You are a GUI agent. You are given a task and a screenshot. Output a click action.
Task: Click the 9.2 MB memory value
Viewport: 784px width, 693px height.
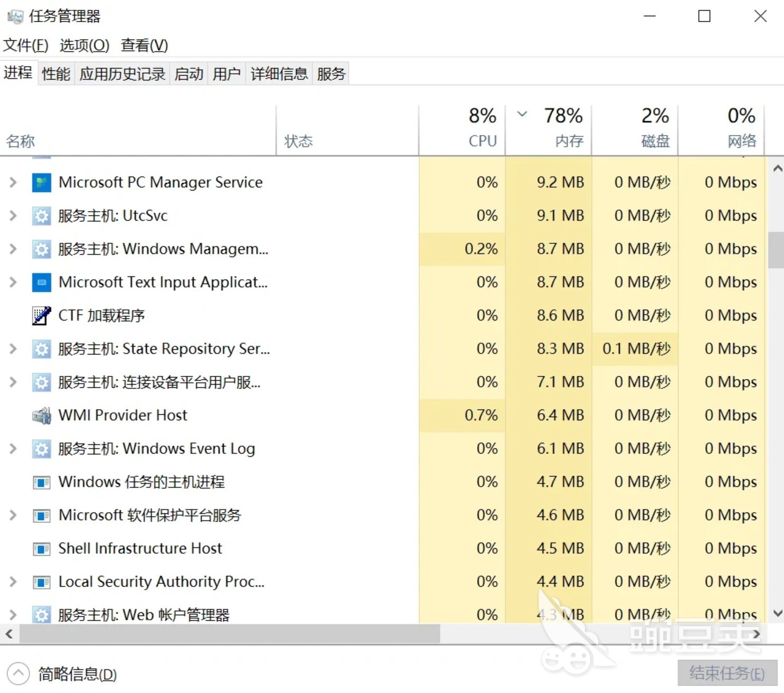pos(560,183)
